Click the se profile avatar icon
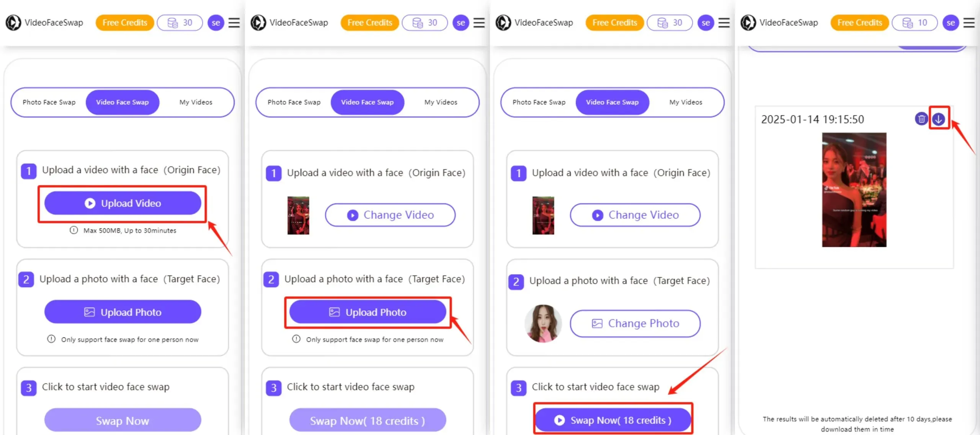The height and width of the screenshot is (435, 980). (216, 23)
